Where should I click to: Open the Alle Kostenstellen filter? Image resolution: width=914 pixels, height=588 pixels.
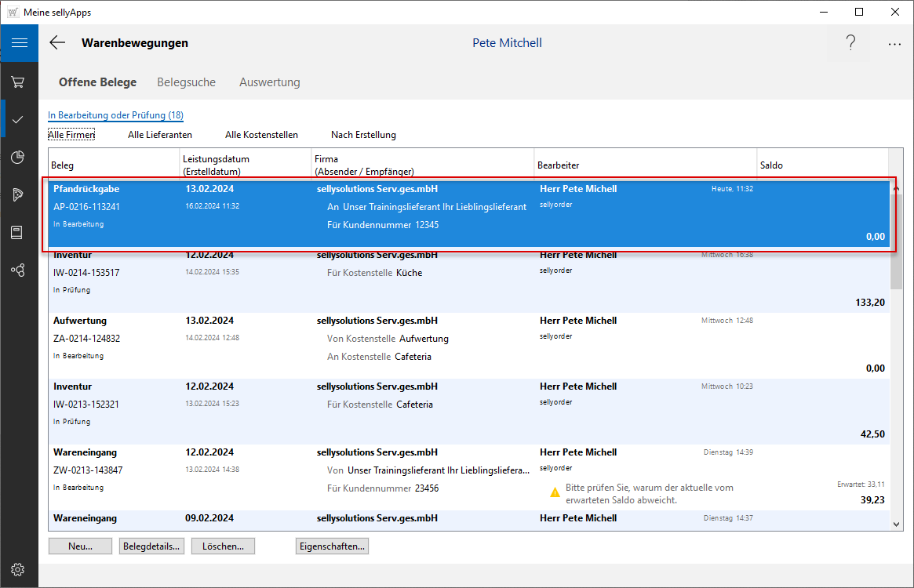tap(261, 135)
